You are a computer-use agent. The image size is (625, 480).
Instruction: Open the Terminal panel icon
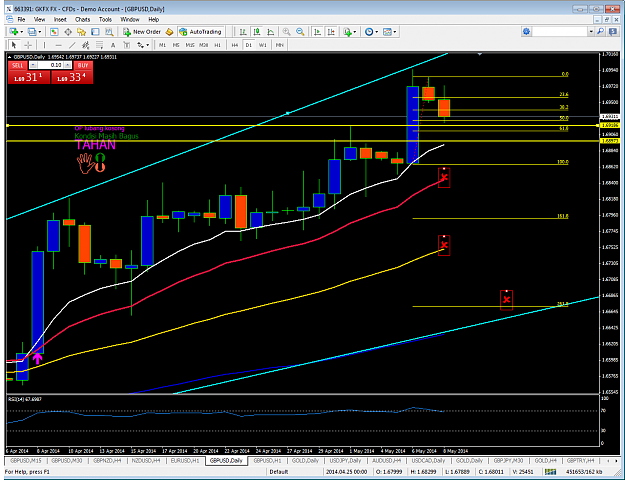click(95, 32)
